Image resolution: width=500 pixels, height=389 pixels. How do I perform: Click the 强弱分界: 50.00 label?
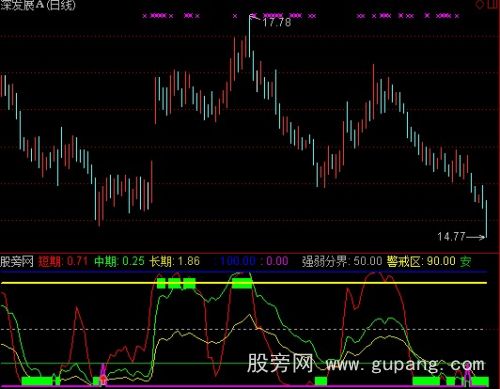point(342,261)
